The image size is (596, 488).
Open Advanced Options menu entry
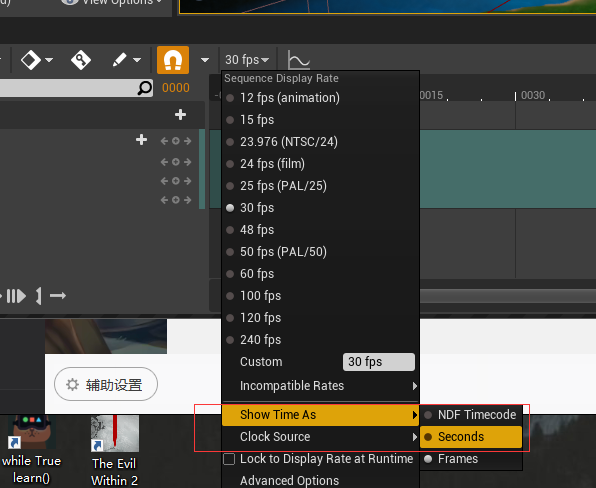pyautogui.click(x=320, y=480)
